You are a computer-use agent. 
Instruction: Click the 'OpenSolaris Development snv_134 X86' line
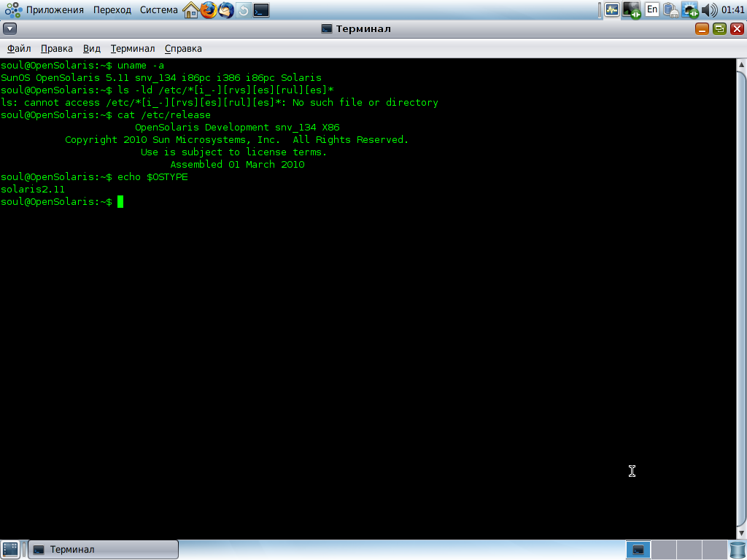[x=237, y=127]
